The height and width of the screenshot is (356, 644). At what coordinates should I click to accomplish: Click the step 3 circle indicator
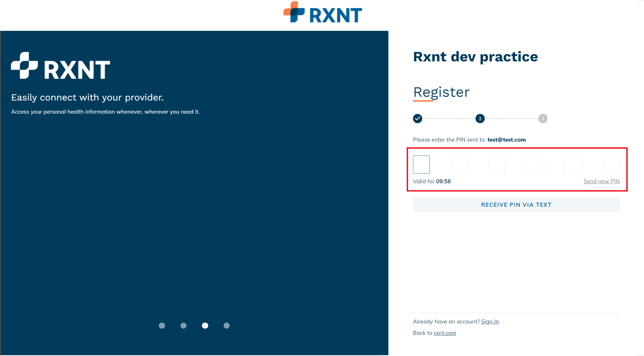coord(543,118)
